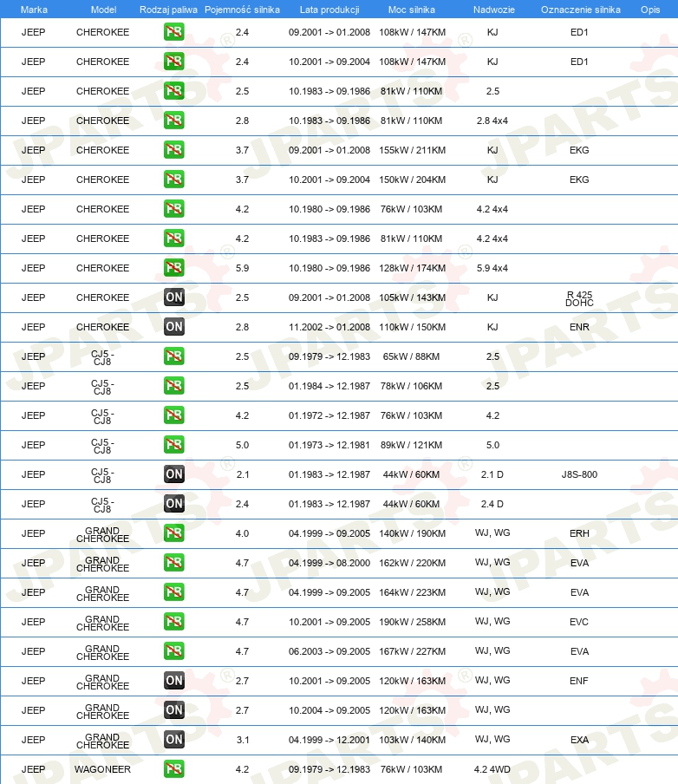Click ON diesel icon in Cherokee R 425 DOHC row

pos(174,297)
